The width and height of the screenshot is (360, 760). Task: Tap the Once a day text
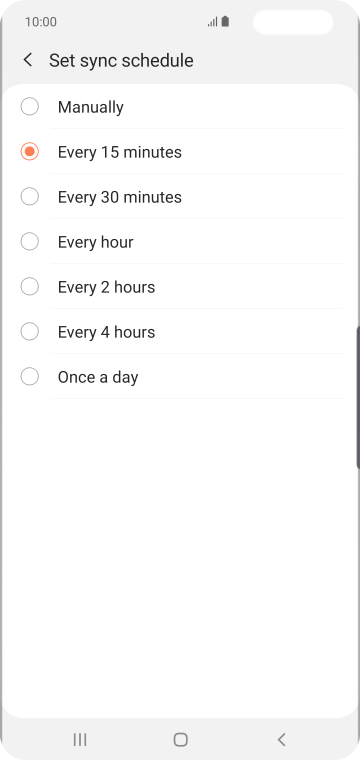98,378
